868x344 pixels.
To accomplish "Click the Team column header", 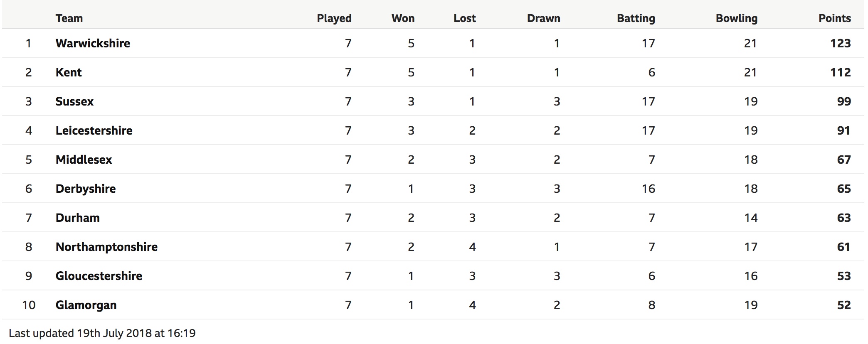I will [x=69, y=18].
